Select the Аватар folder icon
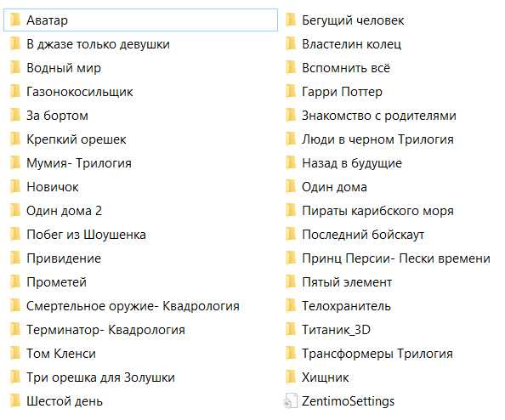 15,20
